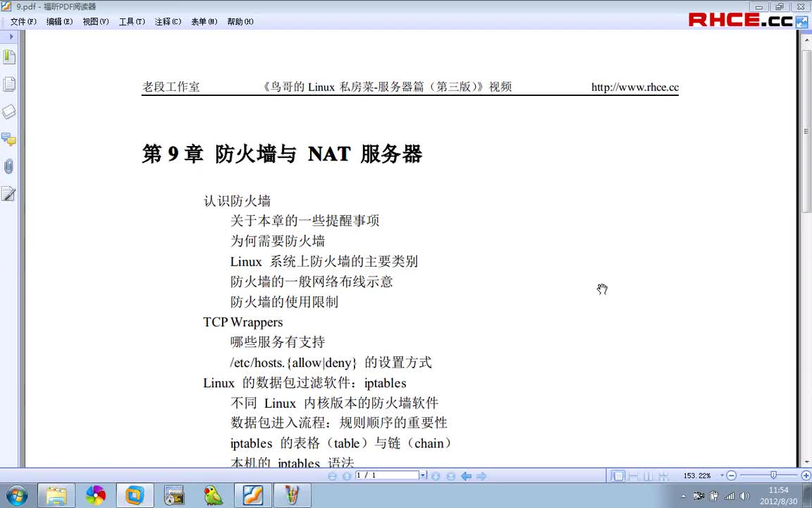Go to first page button
Screen dimensions: 812x508
tap(333, 476)
